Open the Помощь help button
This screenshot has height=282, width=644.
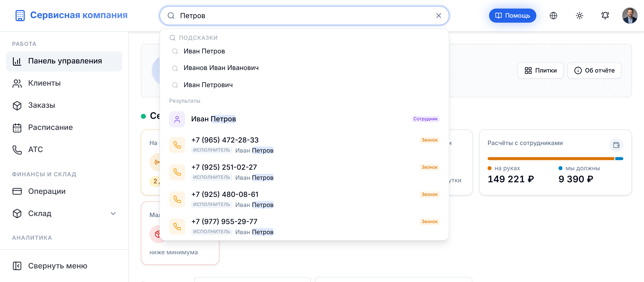point(512,16)
